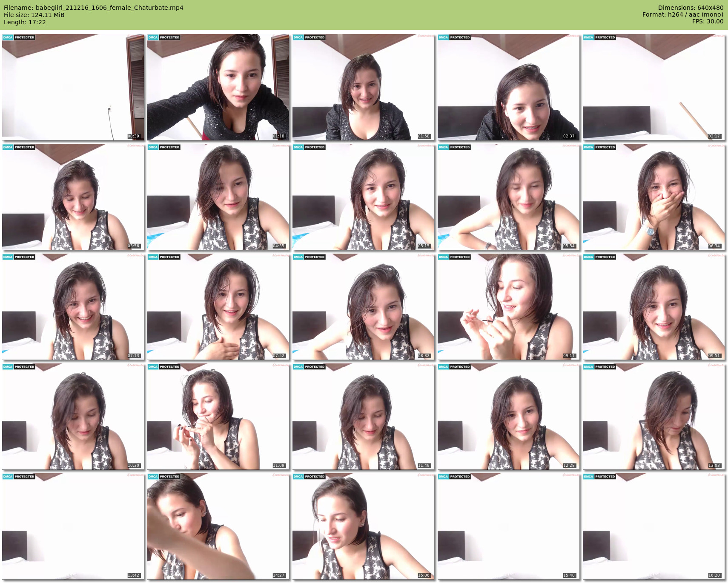Open the thumbnail timestamped 01:18
This screenshot has width=728, height=583.
click(x=218, y=87)
